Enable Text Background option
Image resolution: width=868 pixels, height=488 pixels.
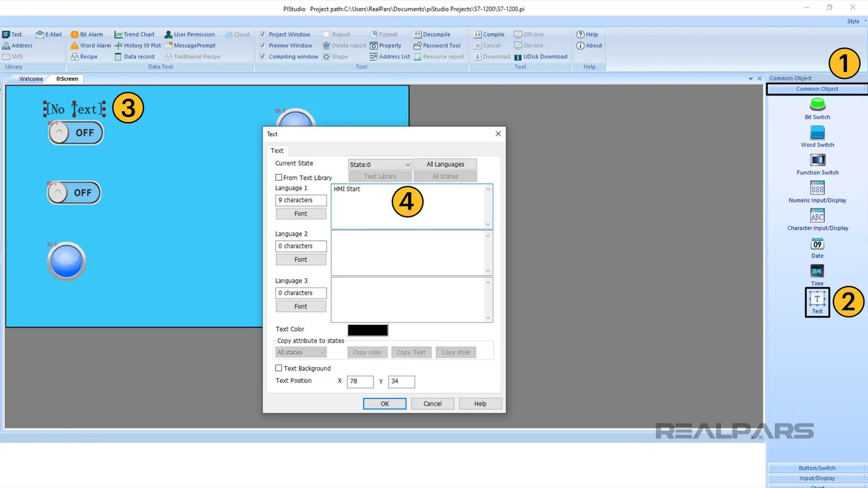coord(278,368)
